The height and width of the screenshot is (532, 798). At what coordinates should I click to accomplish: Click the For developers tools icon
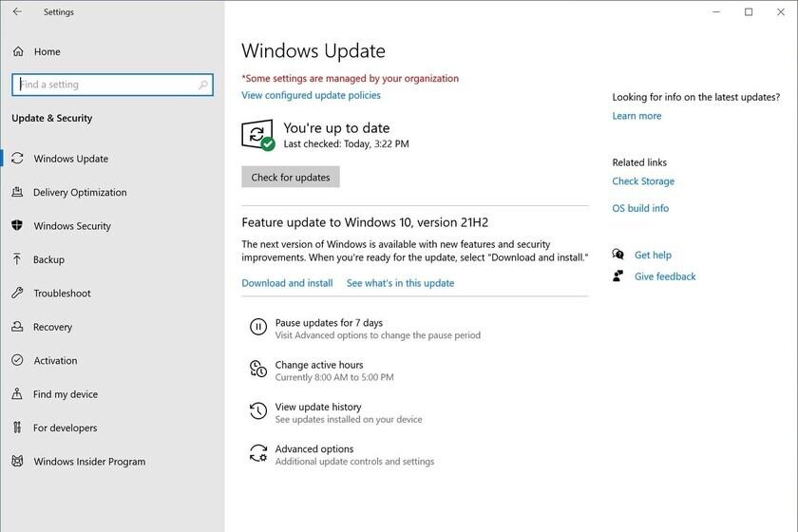click(x=17, y=427)
